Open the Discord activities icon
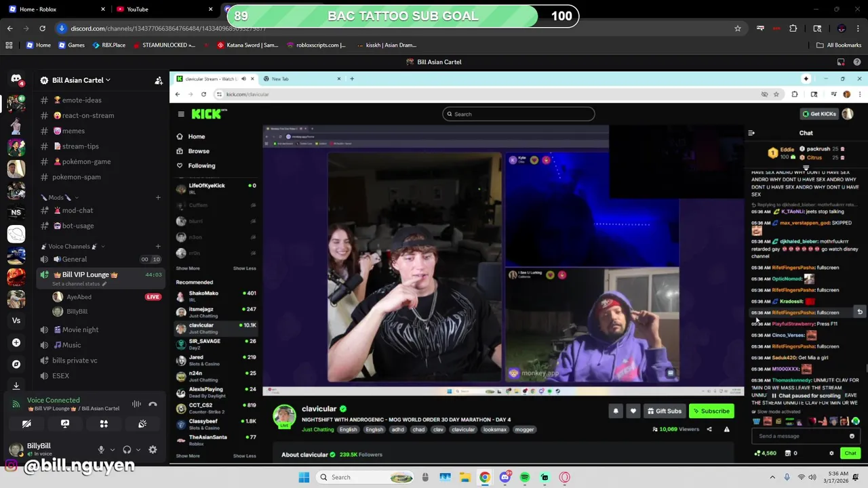This screenshot has height=488, width=868. coord(104,424)
